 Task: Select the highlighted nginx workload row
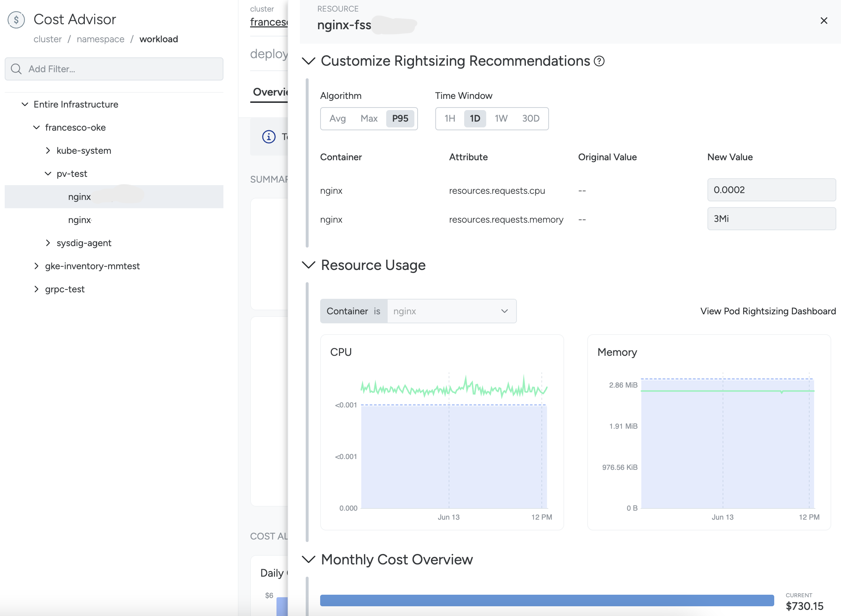114,197
